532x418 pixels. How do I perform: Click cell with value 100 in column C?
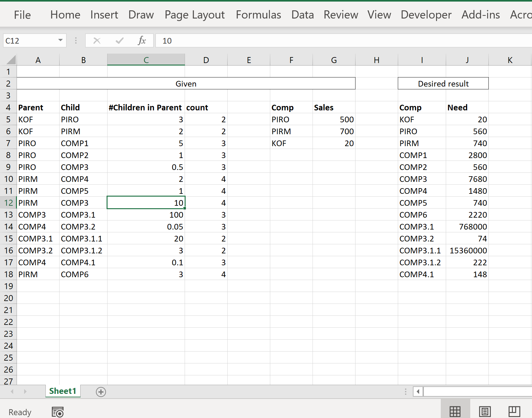pyautogui.click(x=146, y=215)
